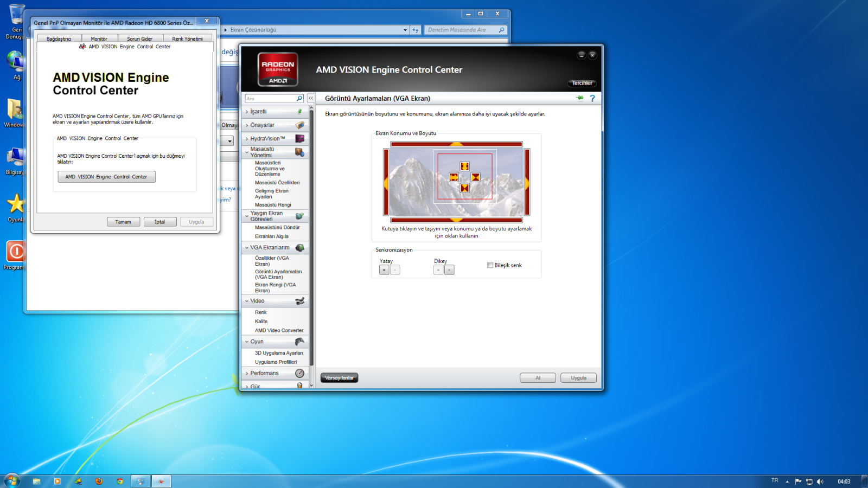Open Firefox from the taskbar
This screenshot has width=868, height=488.
99,481
